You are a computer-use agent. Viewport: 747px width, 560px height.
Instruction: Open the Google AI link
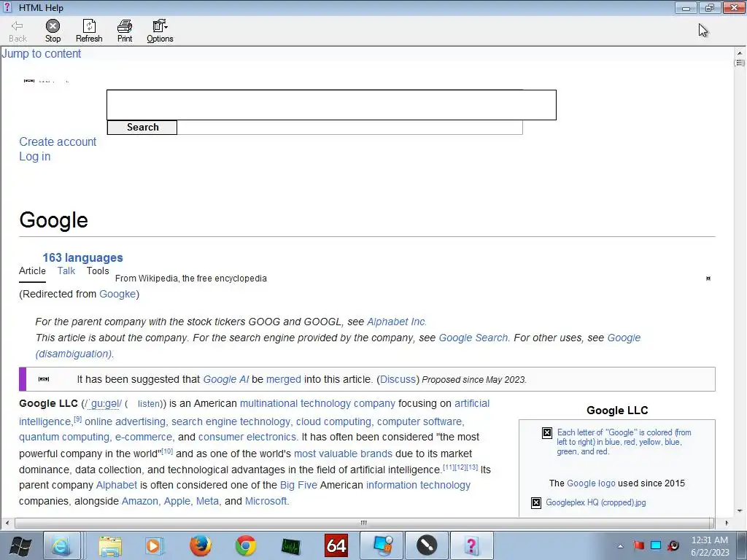[x=226, y=379]
